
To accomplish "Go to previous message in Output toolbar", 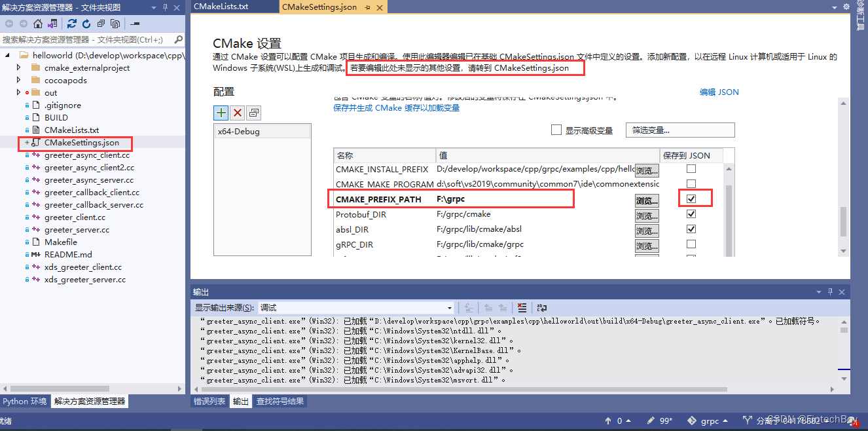I will coord(488,307).
